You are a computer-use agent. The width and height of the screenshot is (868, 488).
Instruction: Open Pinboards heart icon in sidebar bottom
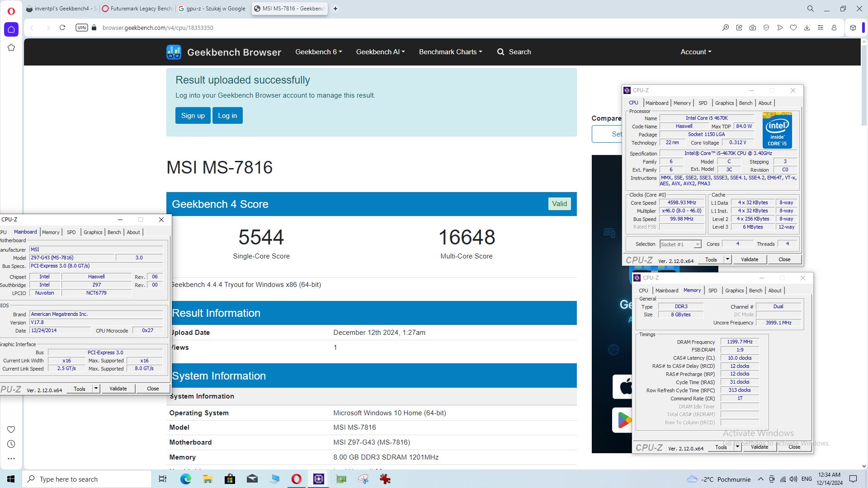pos(11,429)
